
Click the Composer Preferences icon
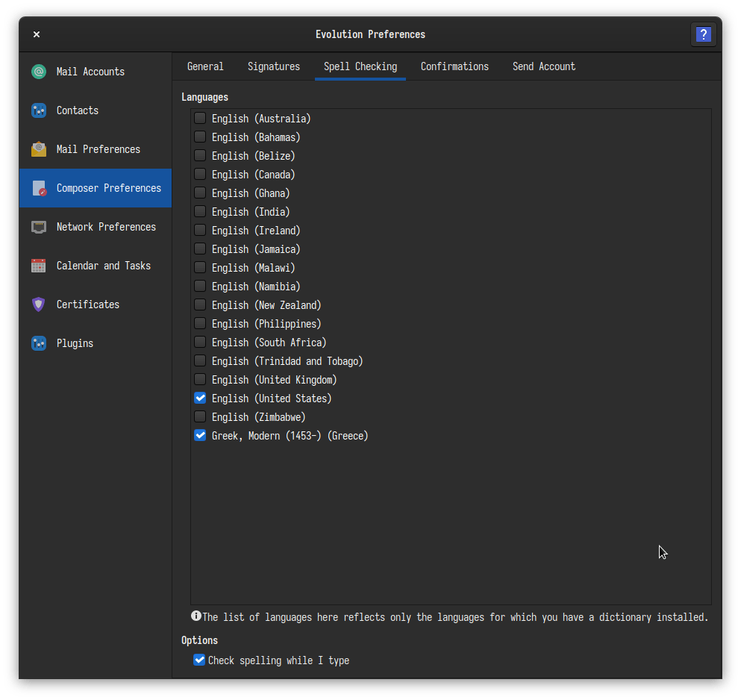[x=39, y=188]
